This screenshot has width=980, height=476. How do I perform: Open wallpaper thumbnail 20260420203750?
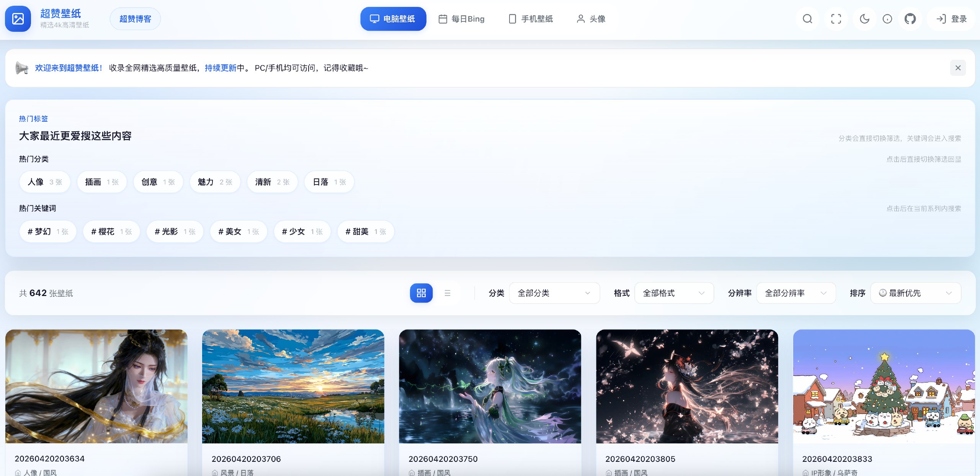(x=490, y=386)
